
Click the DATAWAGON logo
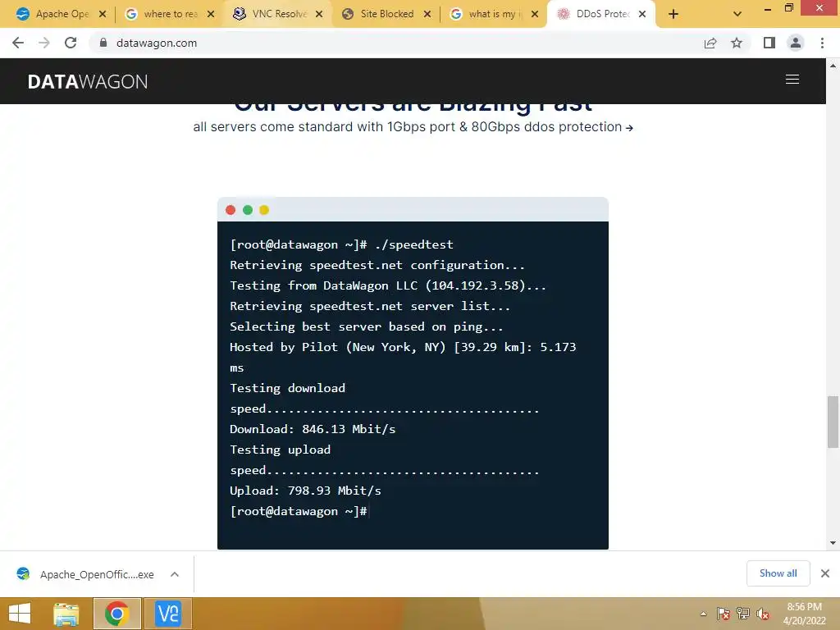point(87,81)
